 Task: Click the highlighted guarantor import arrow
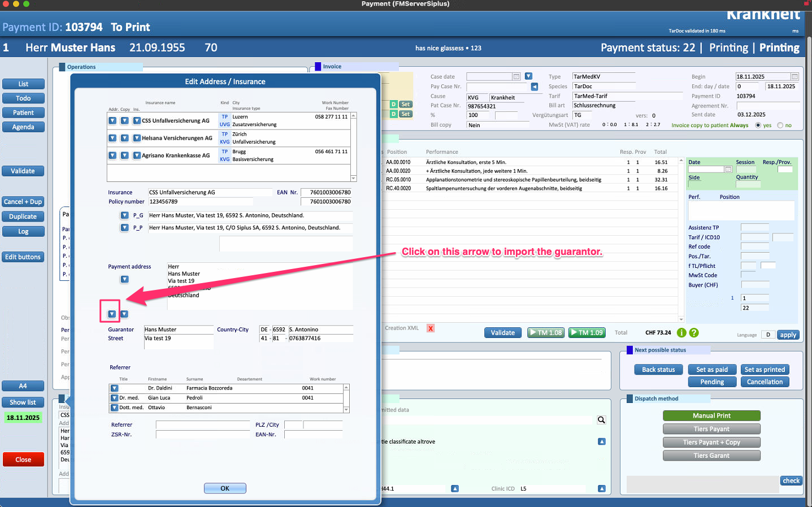[x=112, y=314]
